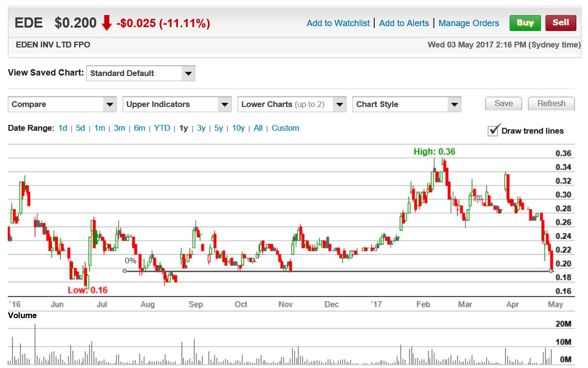Toggle the Draw trend lines checkbox
The image size is (588, 368).
click(493, 130)
